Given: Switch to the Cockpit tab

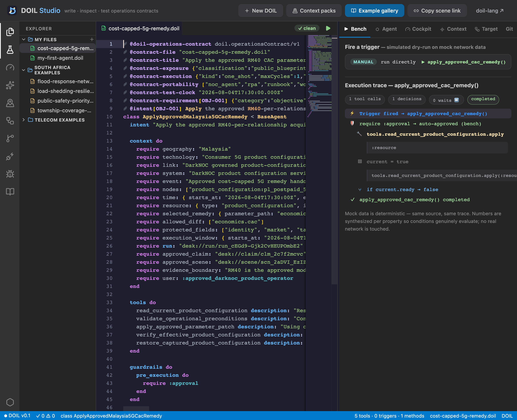Looking at the screenshot, I should point(418,29).
